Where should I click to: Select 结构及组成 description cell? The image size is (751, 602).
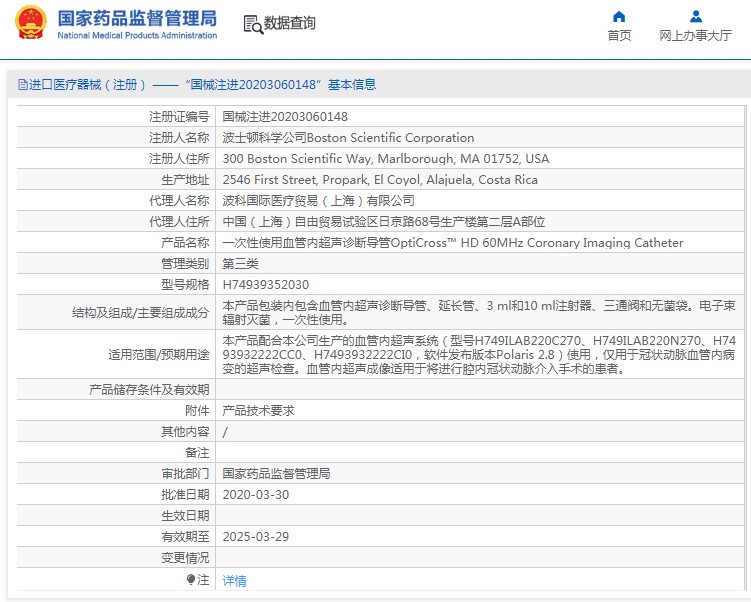[479, 312]
